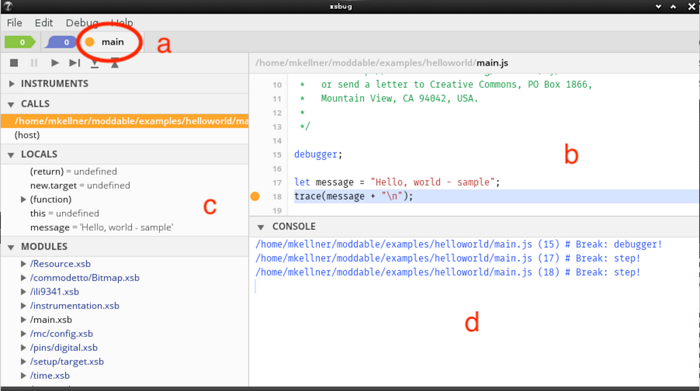Open the green breakpoints tab showing 0
700x391 pixels.
[20, 42]
